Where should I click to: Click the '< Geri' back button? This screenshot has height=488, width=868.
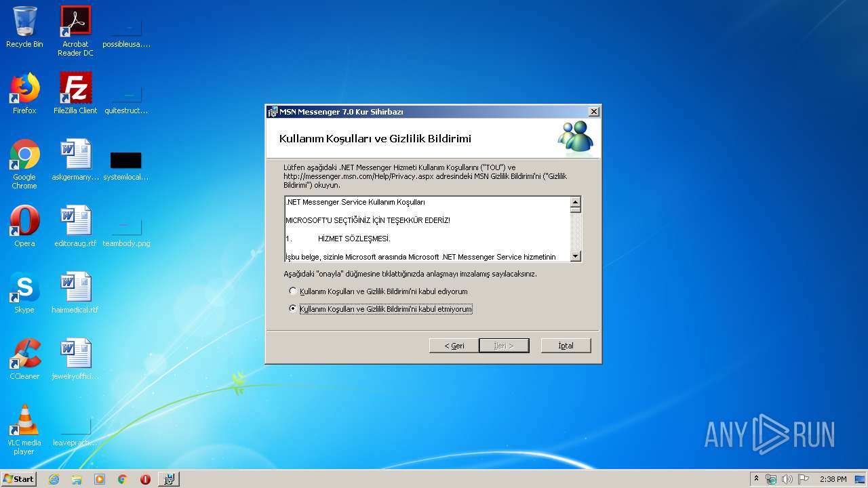[454, 346]
